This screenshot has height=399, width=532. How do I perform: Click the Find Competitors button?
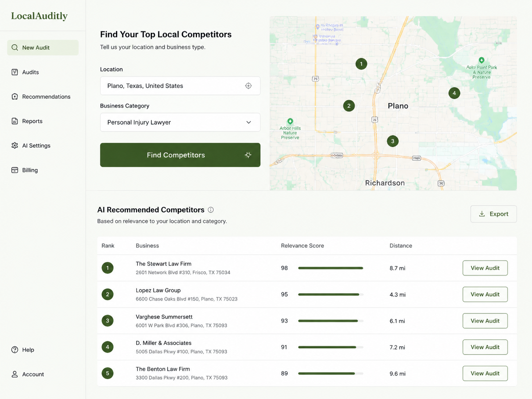(180, 155)
